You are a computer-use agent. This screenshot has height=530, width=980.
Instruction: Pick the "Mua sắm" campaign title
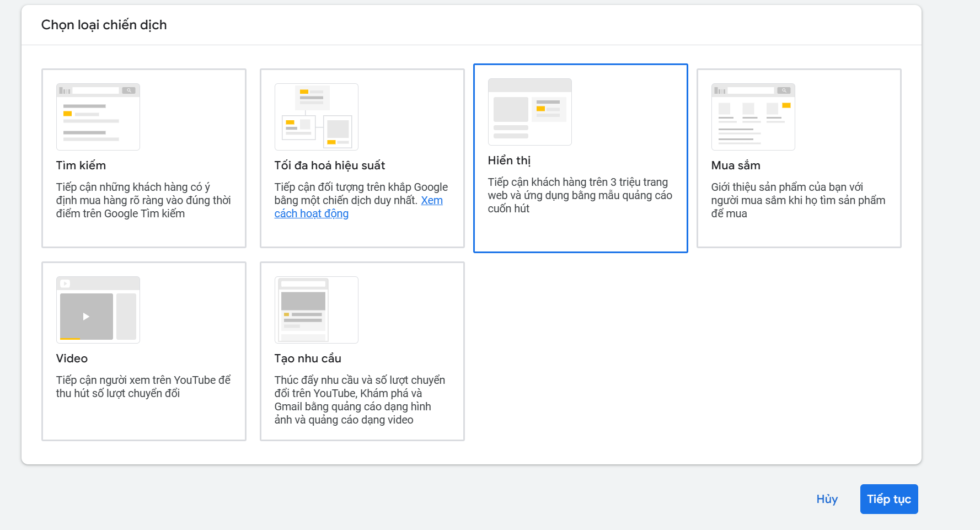click(736, 165)
